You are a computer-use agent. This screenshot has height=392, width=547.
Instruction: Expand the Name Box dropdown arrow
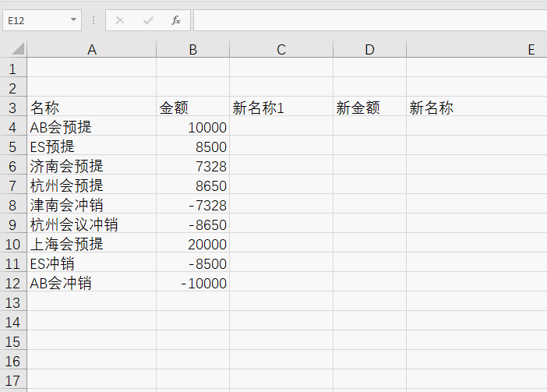pos(73,20)
